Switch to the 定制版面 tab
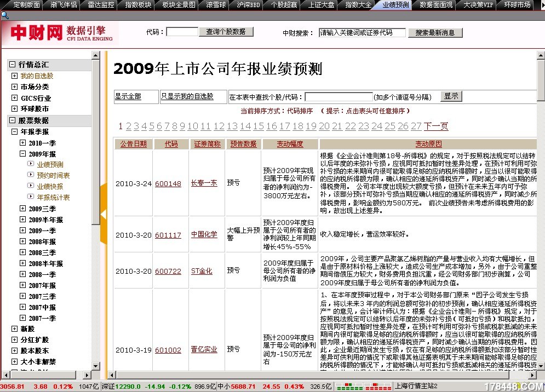 pyautogui.click(x=25, y=5)
